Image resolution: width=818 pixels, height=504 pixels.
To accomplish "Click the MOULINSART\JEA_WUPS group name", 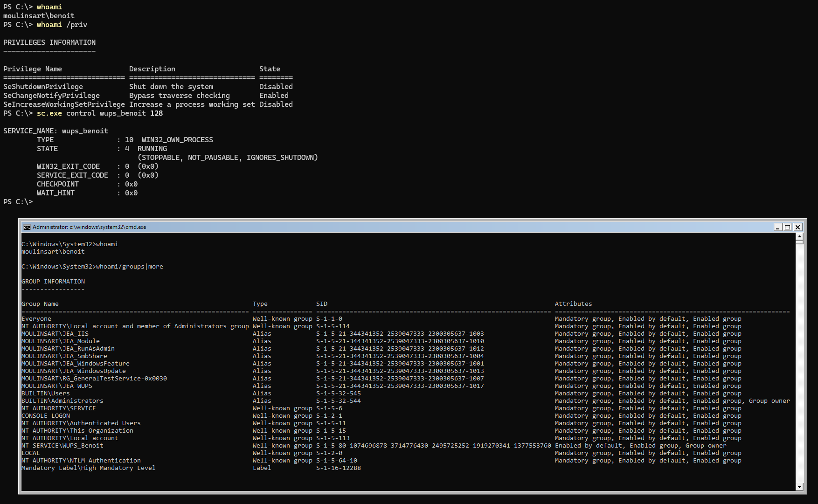I will (57, 386).
